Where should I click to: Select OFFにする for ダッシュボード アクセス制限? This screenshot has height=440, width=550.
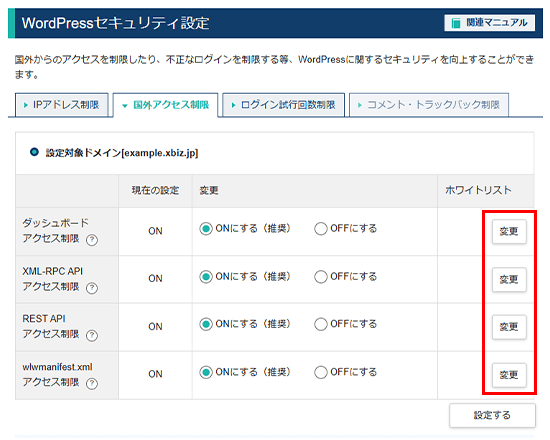(x=321, y=229)
